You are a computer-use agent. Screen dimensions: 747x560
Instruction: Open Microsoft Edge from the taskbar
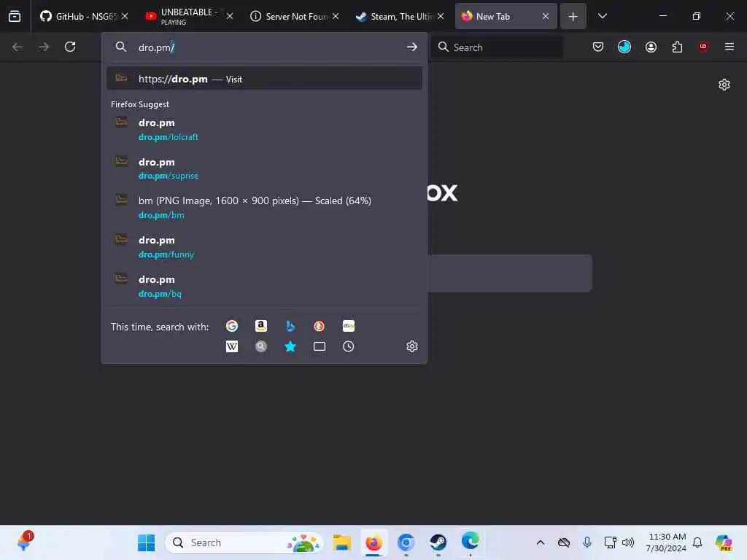pyautogui.click(x=470, y=542)
